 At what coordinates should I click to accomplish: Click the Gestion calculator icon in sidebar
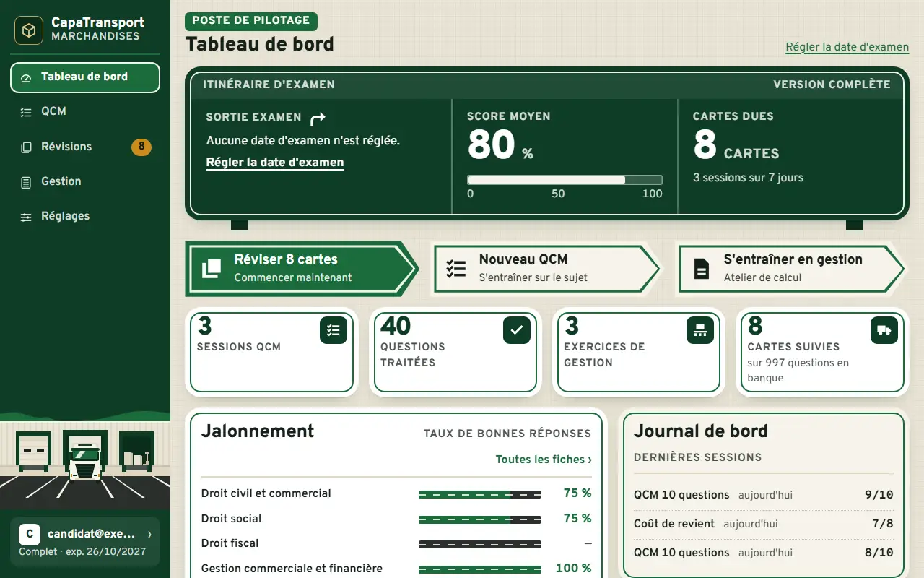click(x=27, y=182)
